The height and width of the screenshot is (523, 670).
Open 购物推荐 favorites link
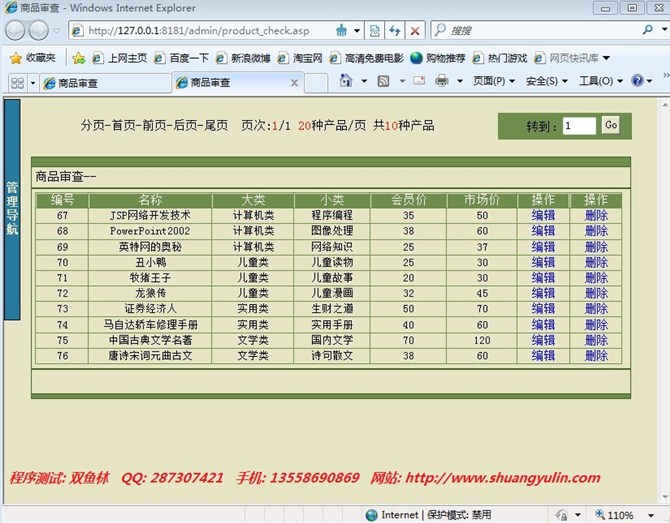pos(438,58)
